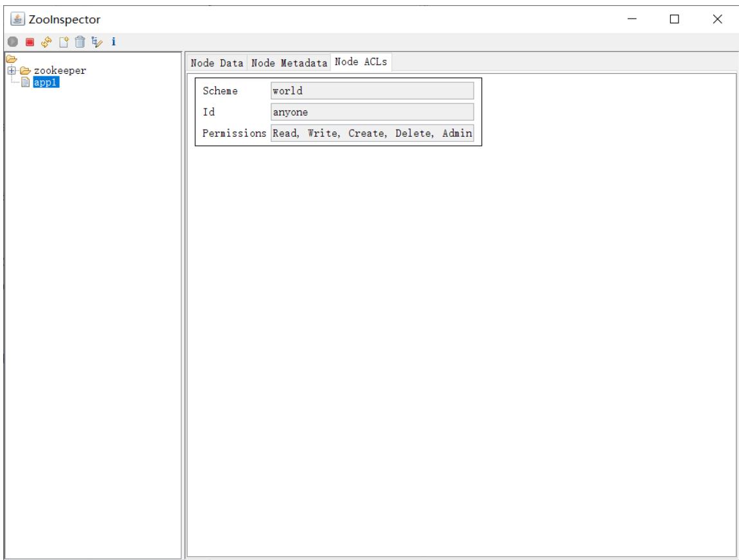Open the node viewers editor icon
Image resolution: width=739 pixels, height=560 pixels.
point(97,42)
